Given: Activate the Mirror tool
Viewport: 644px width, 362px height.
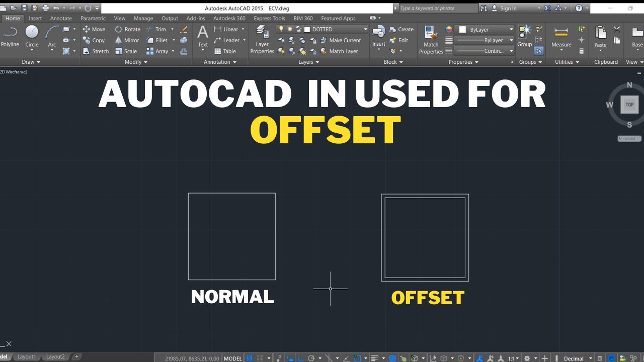Looking at the screenshot, I should (127, 40).
